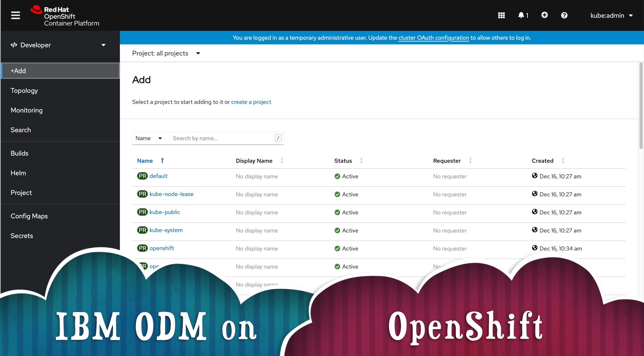Image resolution: width=644 pixels, height=356 pixels.
Task: Click 'Active' status in kube-node-lease row
Action: (350, 194)
